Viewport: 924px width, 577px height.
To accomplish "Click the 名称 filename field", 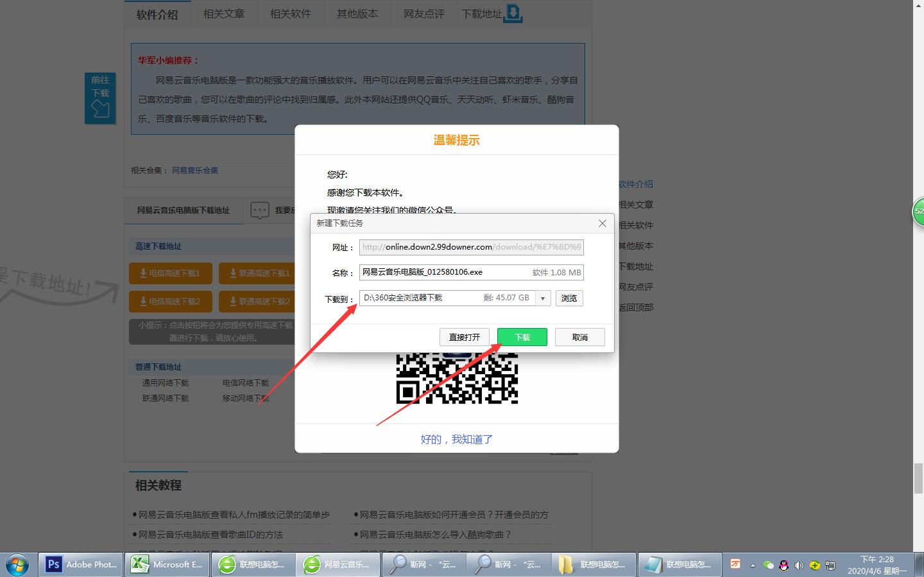I will [x=471, y=272].
